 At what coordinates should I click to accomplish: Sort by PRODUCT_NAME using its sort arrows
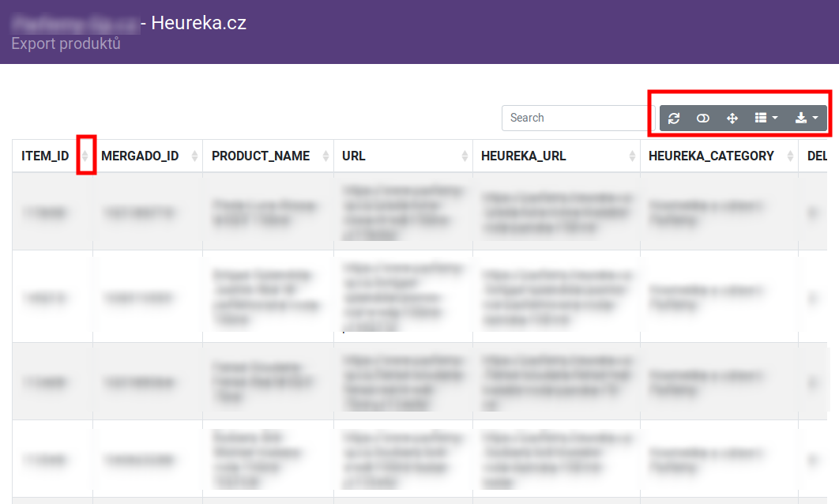tap(325, 156)
